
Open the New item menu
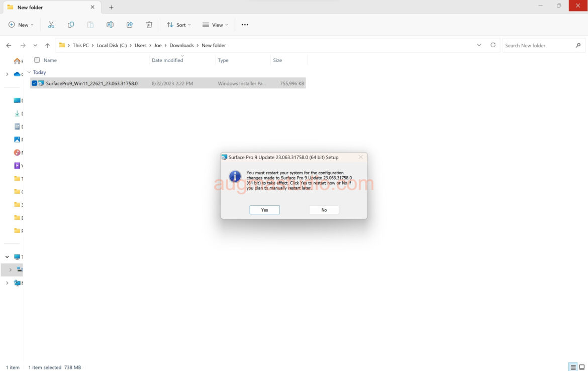click(x=21, y=25)
